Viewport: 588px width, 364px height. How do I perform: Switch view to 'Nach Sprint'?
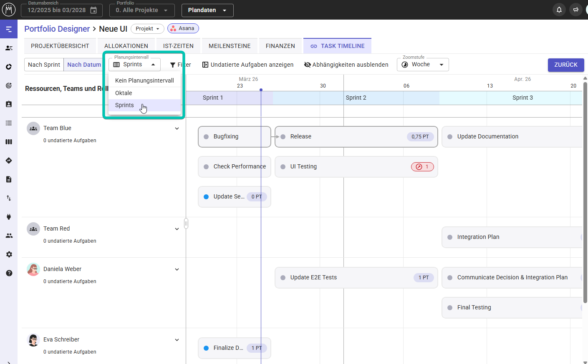[43, 65]
